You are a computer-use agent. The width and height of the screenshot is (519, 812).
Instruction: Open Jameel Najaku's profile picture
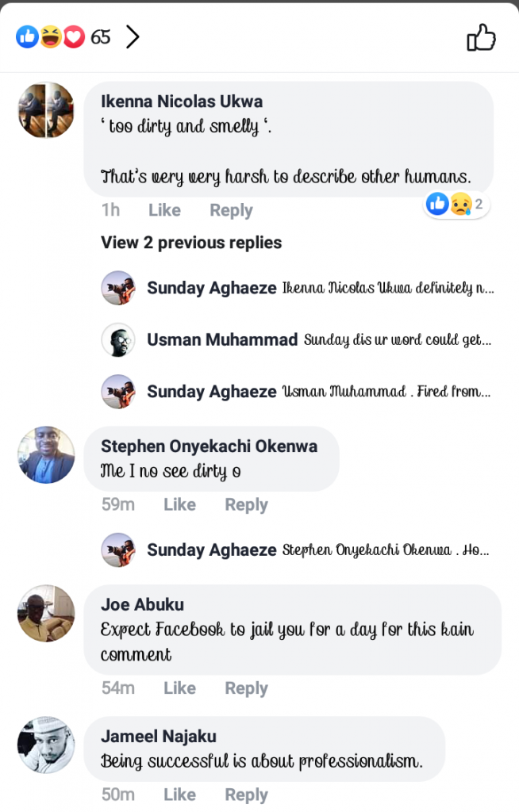click(x=46, y=745)
